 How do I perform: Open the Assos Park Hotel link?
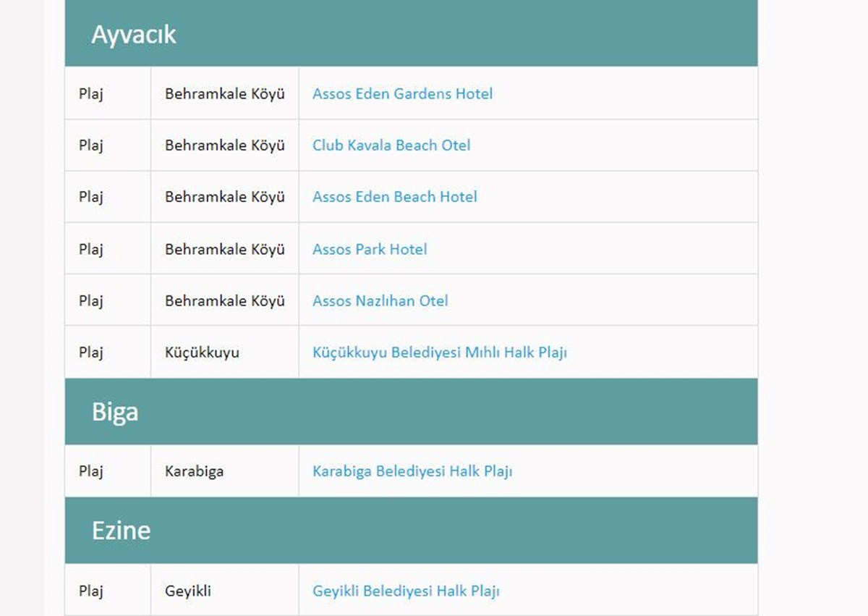click(x=370, y=249)
